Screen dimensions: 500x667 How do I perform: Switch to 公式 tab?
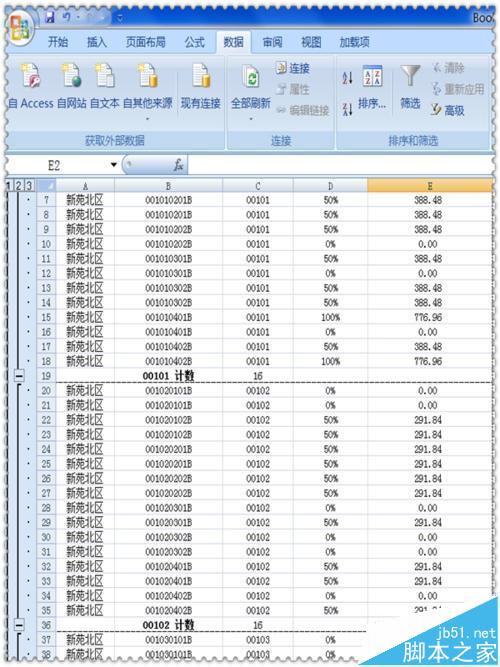tap(194, 42)
